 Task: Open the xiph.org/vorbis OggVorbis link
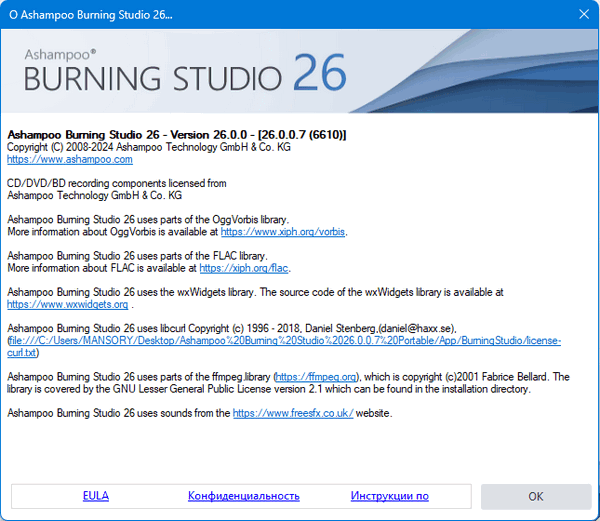(x=283, y=232)
